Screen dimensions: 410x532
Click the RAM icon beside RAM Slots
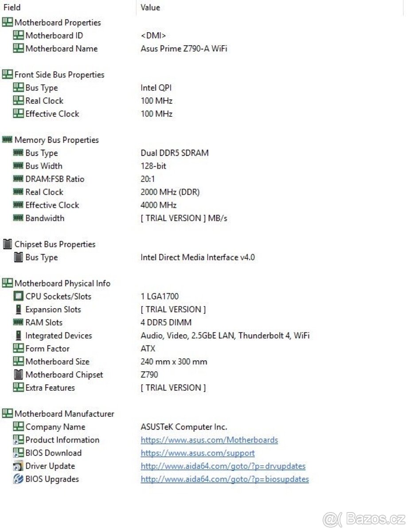tap(18, 322)
